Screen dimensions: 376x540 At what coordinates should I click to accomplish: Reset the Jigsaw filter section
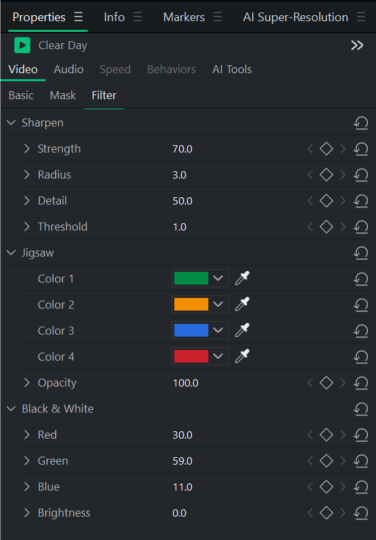point(361,253)
